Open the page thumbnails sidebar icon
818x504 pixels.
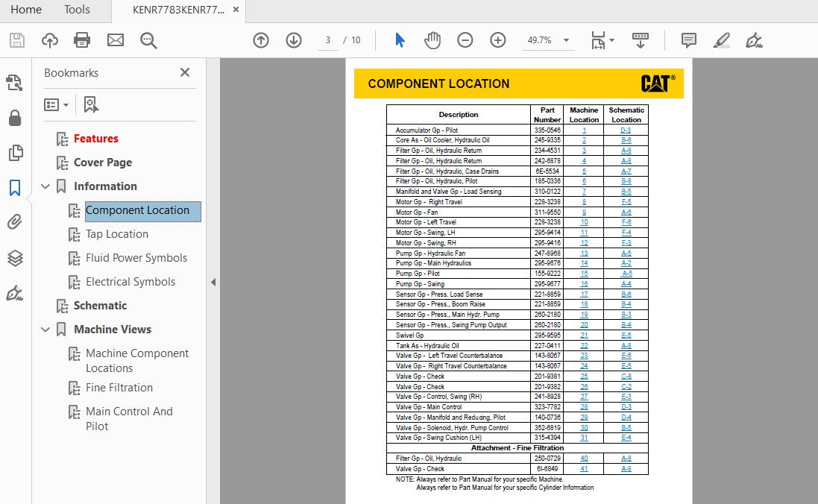pos(15,153)
